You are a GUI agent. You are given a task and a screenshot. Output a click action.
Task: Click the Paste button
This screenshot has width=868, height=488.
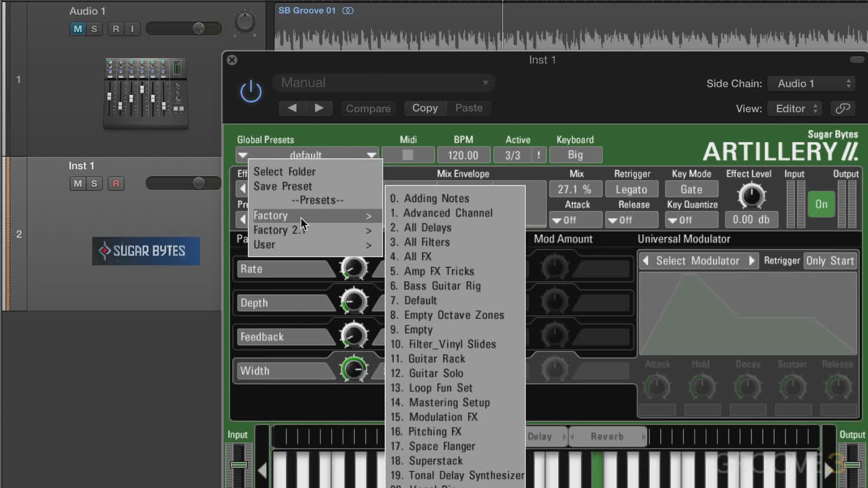469,108
